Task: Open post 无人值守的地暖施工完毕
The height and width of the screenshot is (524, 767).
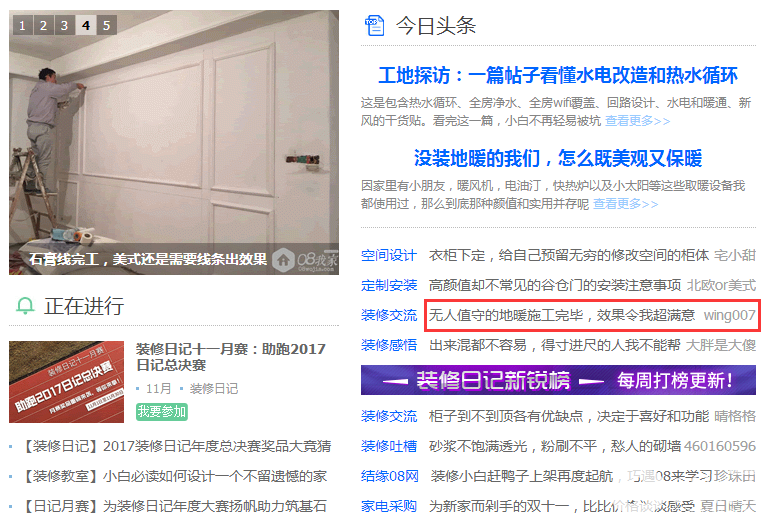Action: click(562, 315)
